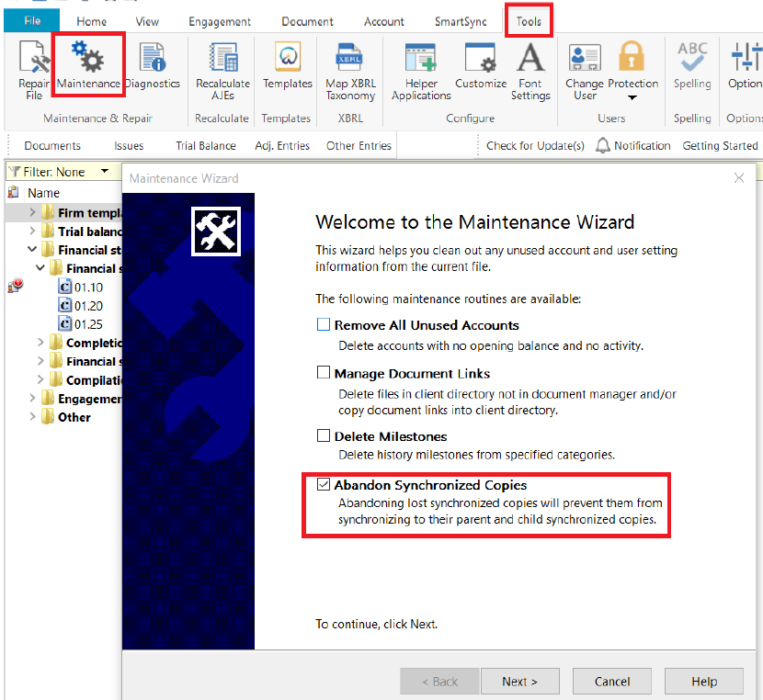Switch to the Account ribbon tab
Viewport: 763px width, 700px height.
[x=384, y=21]
